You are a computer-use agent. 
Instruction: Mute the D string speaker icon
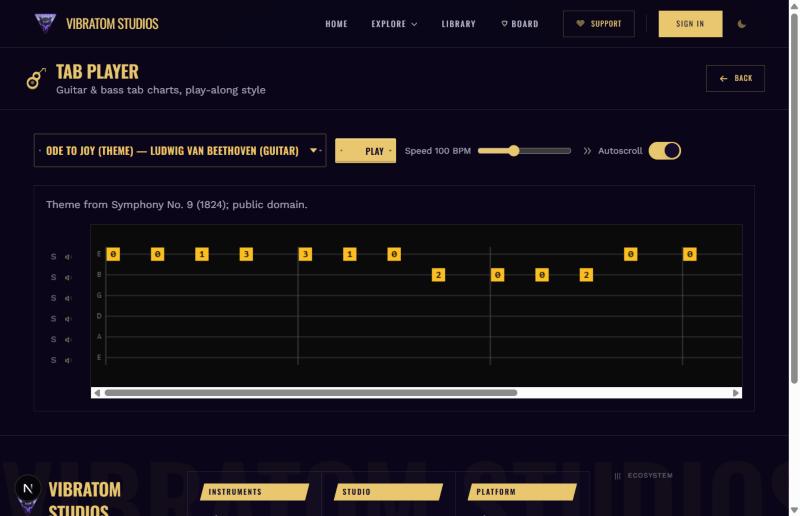pos(68,319)
